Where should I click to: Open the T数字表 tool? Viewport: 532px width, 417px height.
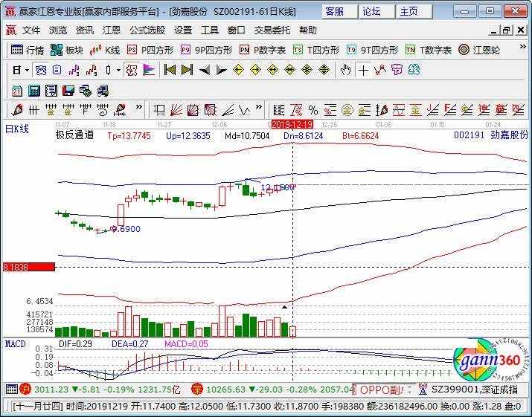click(x=428, y=51)
